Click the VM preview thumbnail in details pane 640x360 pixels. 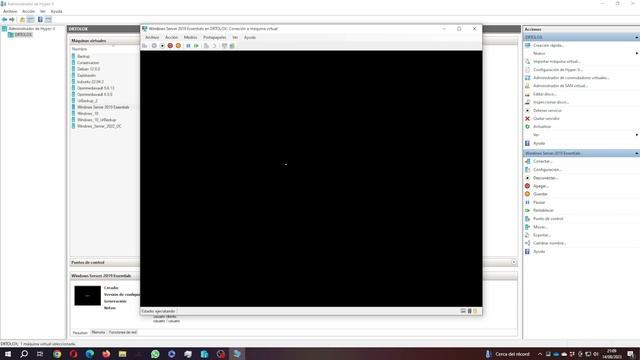coord(87,296)
